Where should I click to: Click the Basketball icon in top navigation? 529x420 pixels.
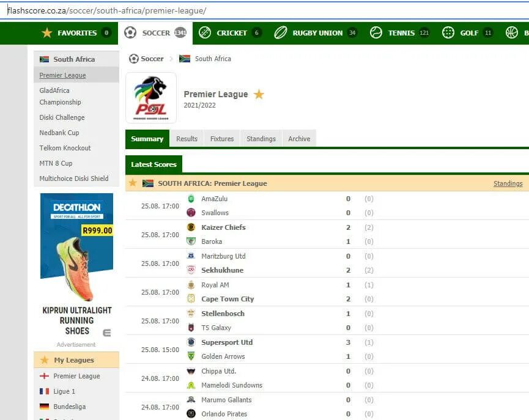512,33
